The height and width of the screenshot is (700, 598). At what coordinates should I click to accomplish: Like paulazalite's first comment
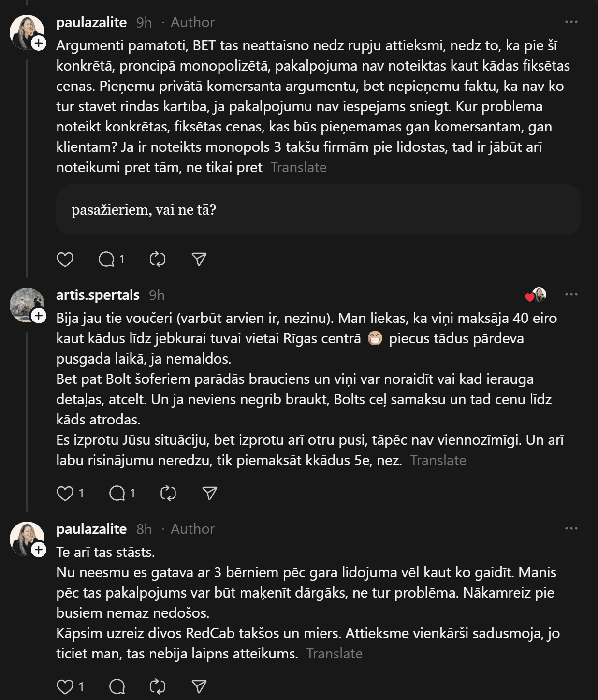65,260
